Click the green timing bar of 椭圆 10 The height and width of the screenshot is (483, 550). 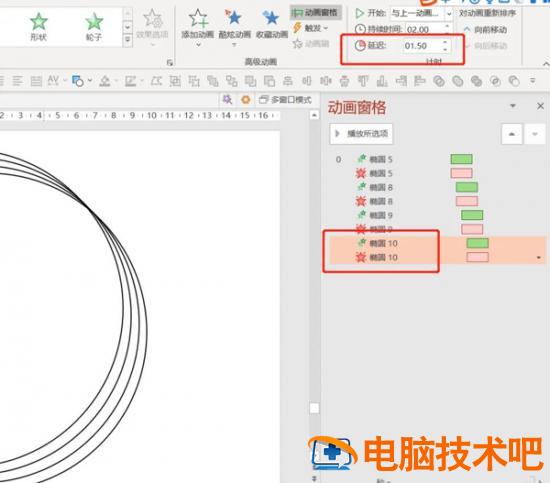(x=477, y=243)
